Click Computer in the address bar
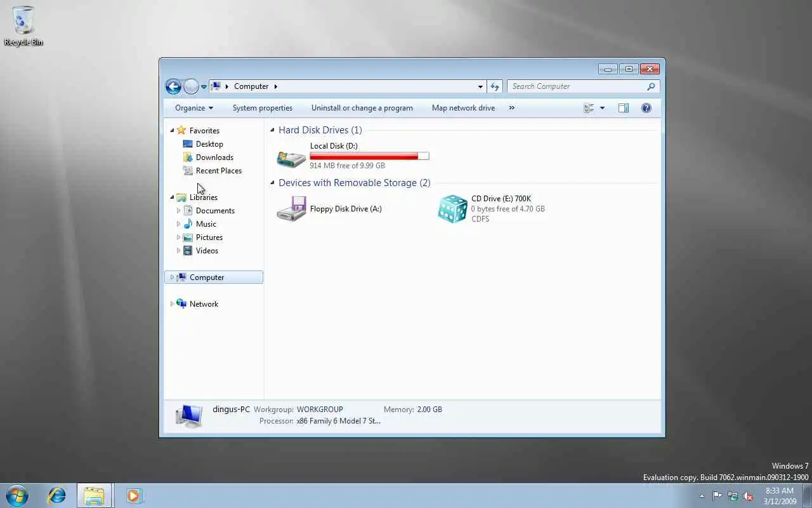Image resolution: width=812 pixels, height=508 pixels. (x=251, y=86)
